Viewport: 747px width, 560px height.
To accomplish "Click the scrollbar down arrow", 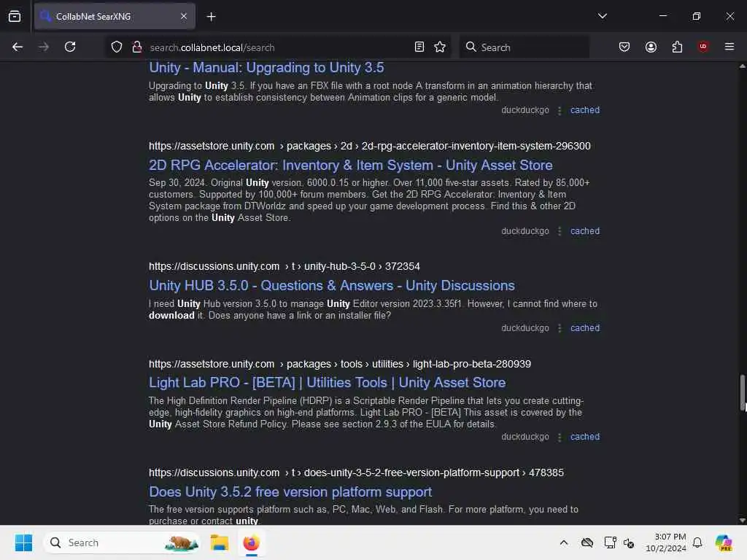I will [742, 521].
